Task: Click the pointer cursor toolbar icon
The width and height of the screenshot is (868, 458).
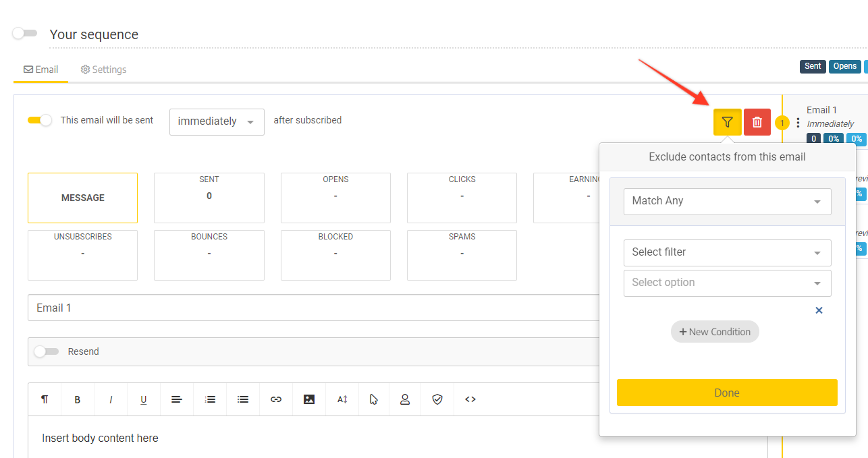Action: [374, 399]
